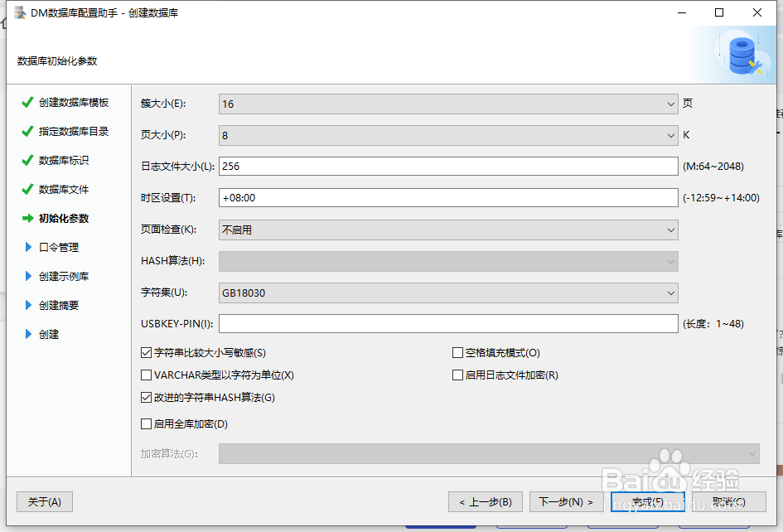Open the 页大小 dropdown
Viewport: 783px width, 532px height.
point(671,133)
